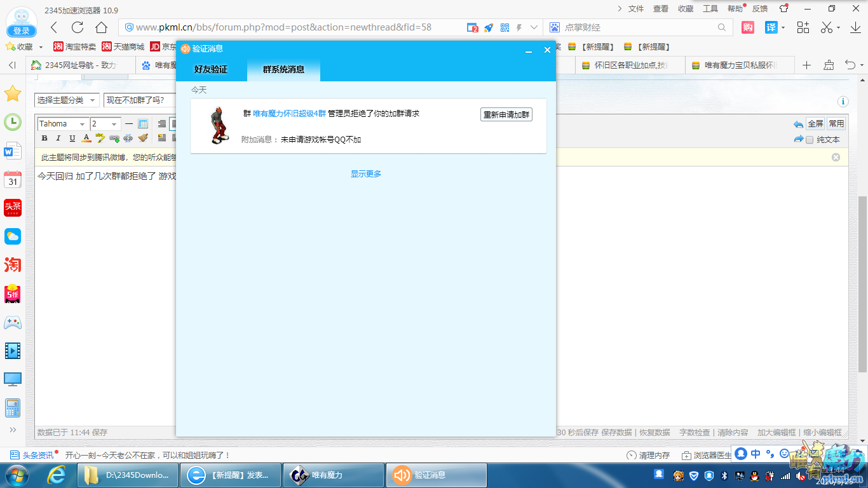Image resolution: width=868 pixels, height=488 pixels.
Task: Click the Bold formatting icon
Action: [44, 139]
